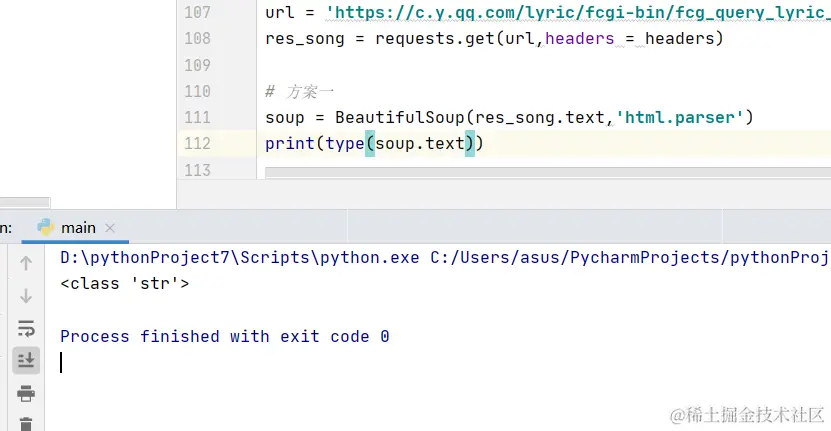Click 'BeautifulSoup' on line 111
This screenshot has width=831, height=431.
(x=400, y=117)
